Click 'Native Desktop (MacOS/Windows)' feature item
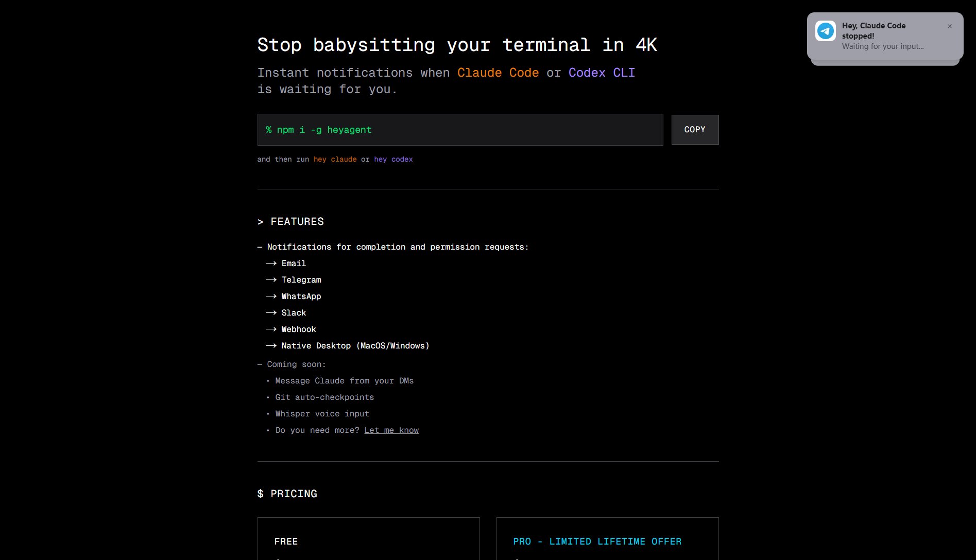The width and height of the screenshot is (976, 560). tap(355, 346)
